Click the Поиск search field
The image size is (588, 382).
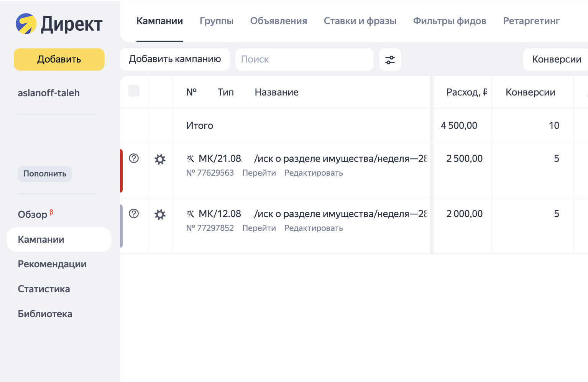(304, 59)
